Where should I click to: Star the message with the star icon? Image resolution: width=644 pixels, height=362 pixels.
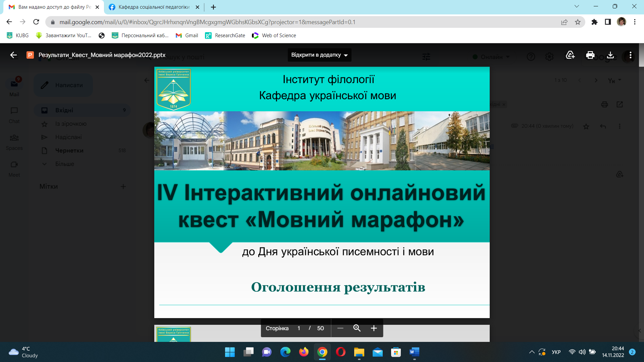[586, 126]
